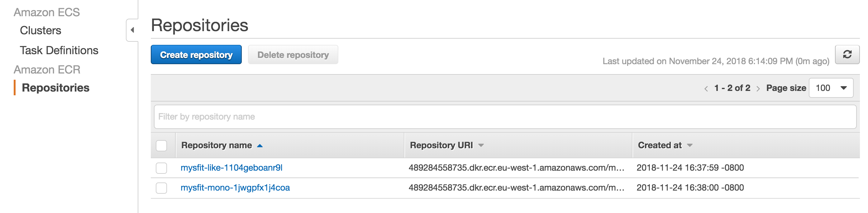
Task: Open the Page size 100 dropdown
Action: [x=831, y=88]
